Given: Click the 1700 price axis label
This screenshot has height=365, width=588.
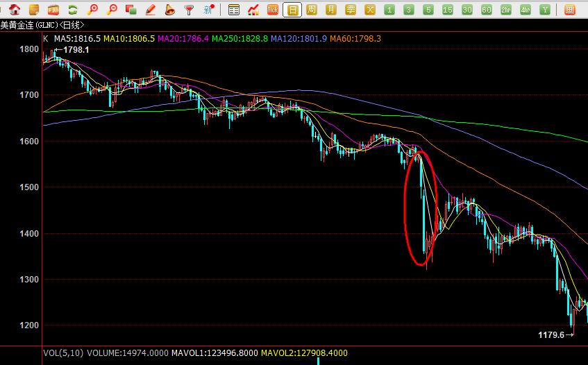Looking at the screenshot, I should [29, 95].
